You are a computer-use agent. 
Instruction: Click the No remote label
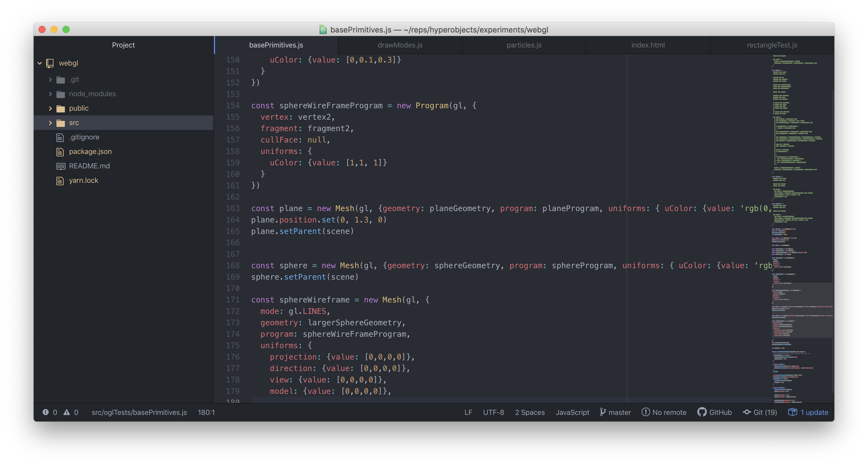(669, 412)
